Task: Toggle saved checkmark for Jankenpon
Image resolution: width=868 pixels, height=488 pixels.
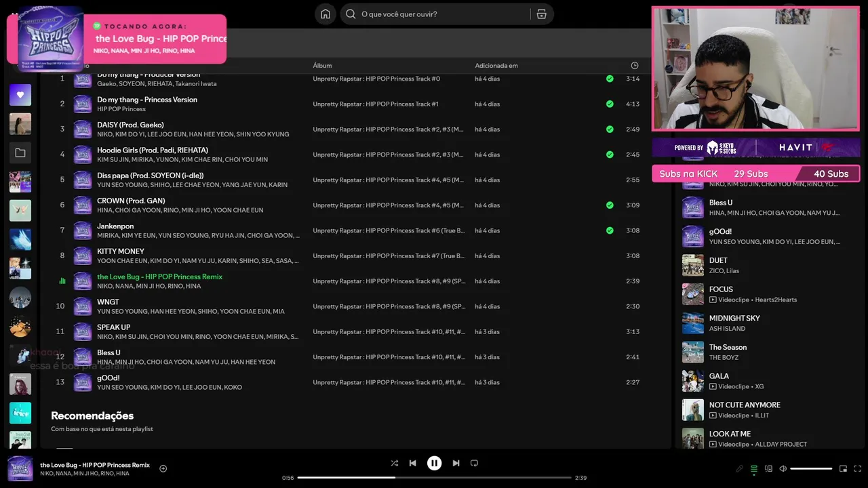Action: tap(610, 230)
